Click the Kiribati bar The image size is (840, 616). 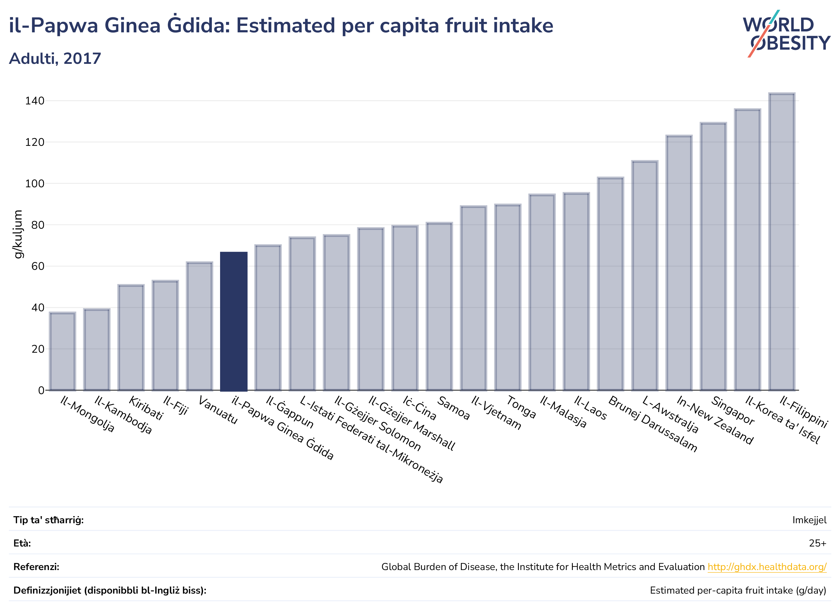[131, 338]
